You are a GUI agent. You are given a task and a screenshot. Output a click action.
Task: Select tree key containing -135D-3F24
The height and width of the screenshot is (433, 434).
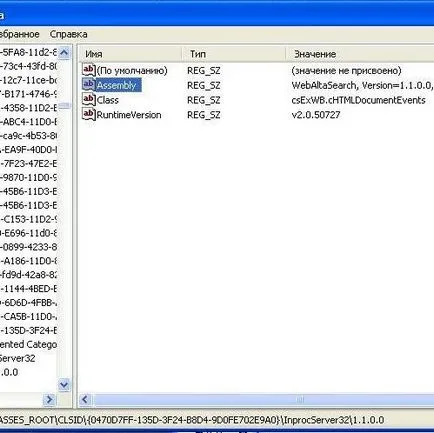(x=28, y=330)
